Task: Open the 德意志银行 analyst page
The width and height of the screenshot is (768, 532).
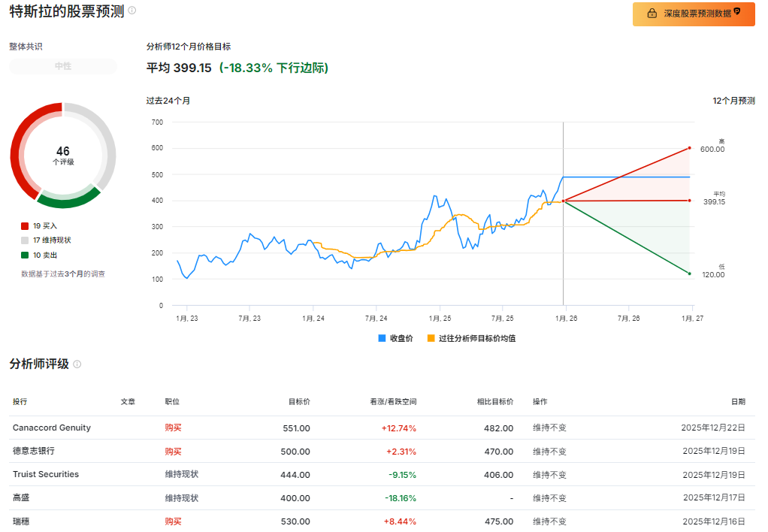Action: [35, 451]
